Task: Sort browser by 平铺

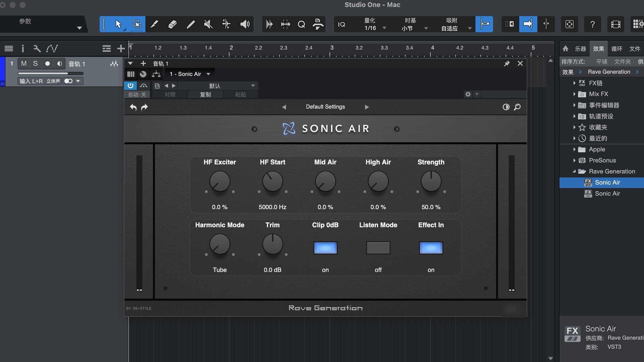Action: click(601, 62)
